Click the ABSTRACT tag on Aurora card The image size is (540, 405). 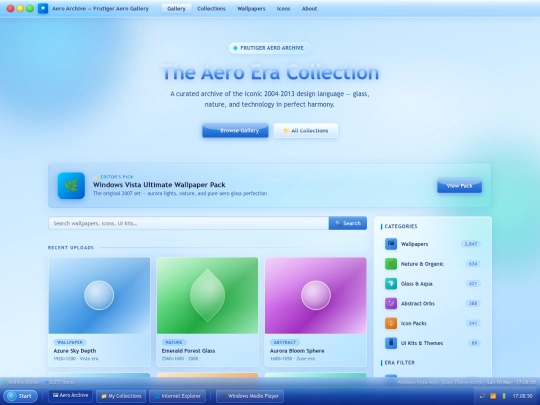tap(285, 342)
